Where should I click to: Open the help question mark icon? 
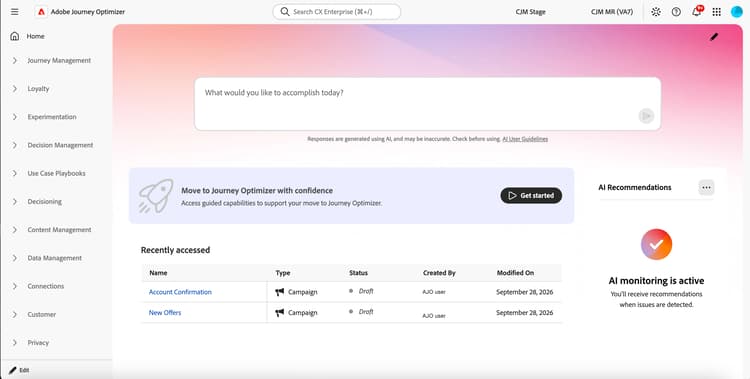click(x=676, y=12)
